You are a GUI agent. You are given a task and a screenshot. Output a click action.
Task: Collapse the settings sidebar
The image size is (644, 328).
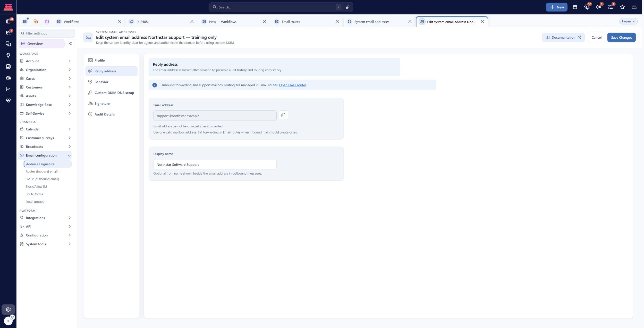[71, 44]
